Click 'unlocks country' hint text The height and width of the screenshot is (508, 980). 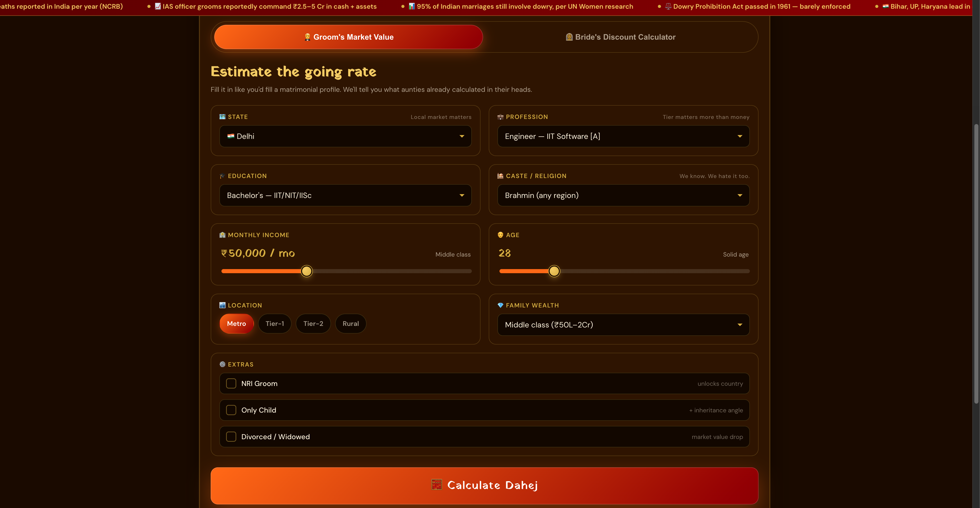720,384
